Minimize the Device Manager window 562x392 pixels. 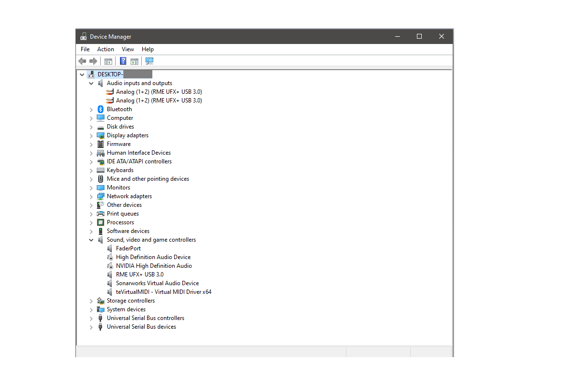(x=398, y=37)
